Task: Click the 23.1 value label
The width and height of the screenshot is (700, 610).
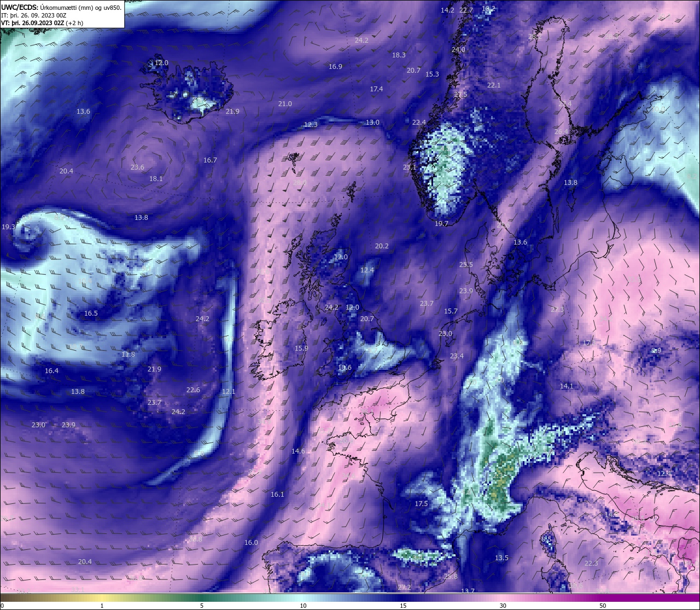Action: pyautogui.click(x=410, y=167)
